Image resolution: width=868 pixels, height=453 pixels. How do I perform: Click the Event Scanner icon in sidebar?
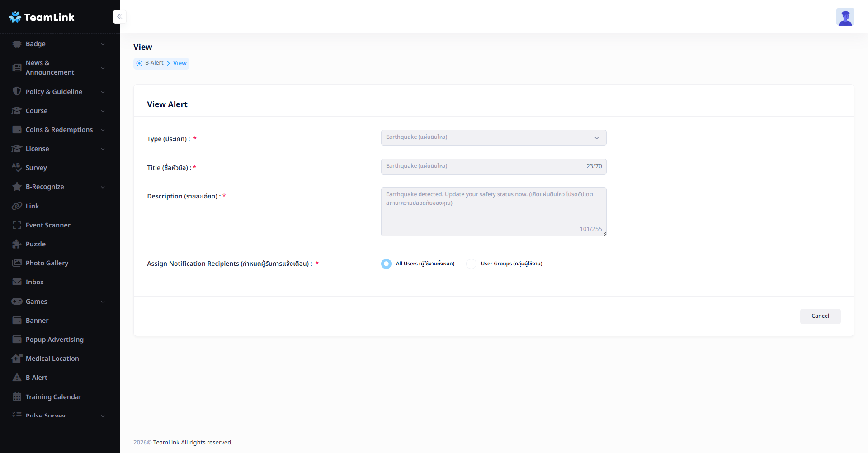[x=17, y=225]
